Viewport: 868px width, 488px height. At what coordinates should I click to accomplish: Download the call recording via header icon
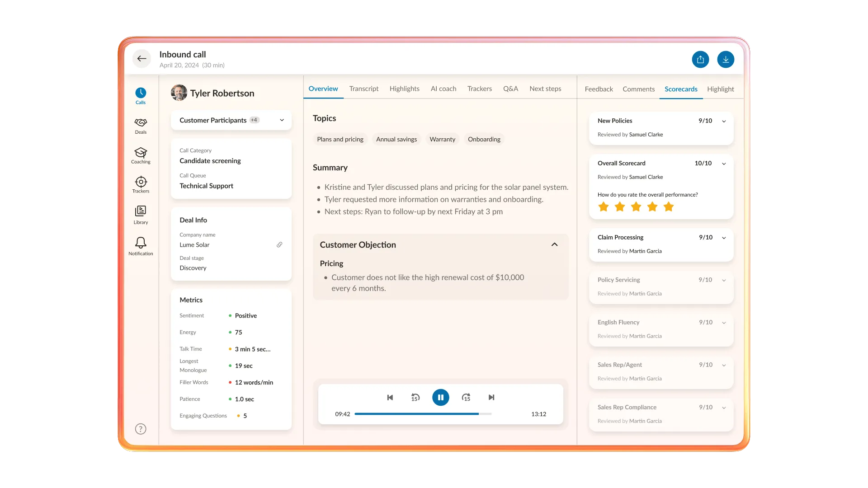726,59
